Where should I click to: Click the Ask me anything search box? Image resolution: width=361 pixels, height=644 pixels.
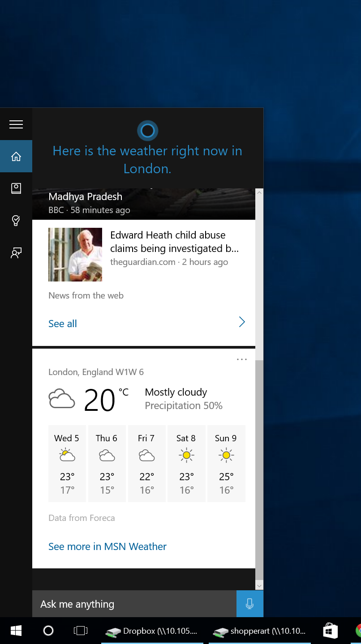[x=134, y=604]
